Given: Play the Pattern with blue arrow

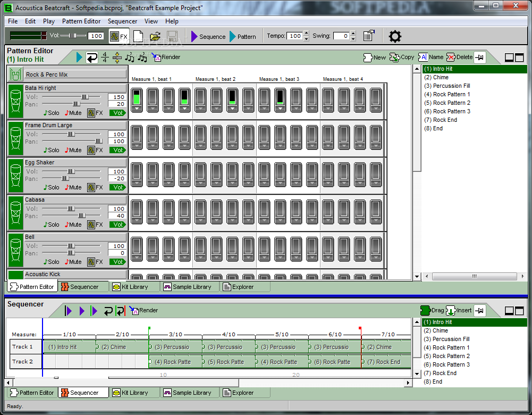Looking at the screenshot, I should tap(242, 36).
